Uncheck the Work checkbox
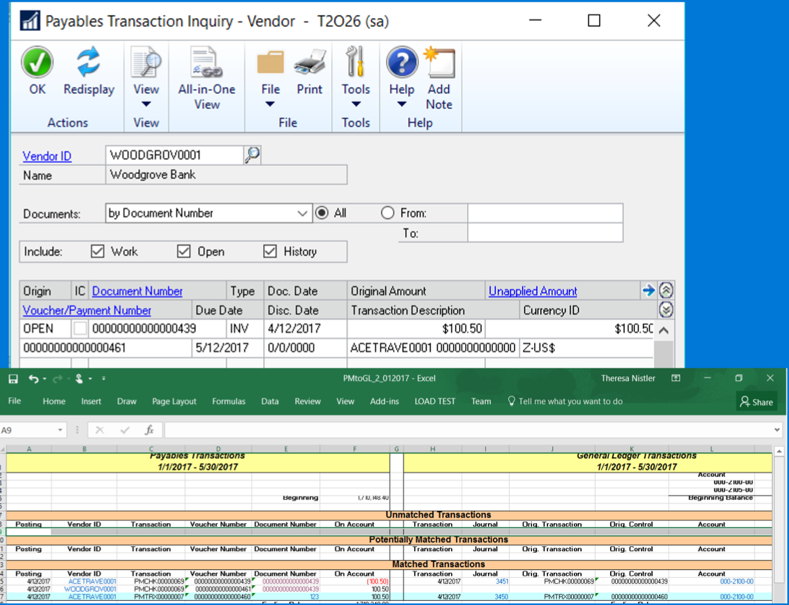Screen dimensions: 789x605 97,252
